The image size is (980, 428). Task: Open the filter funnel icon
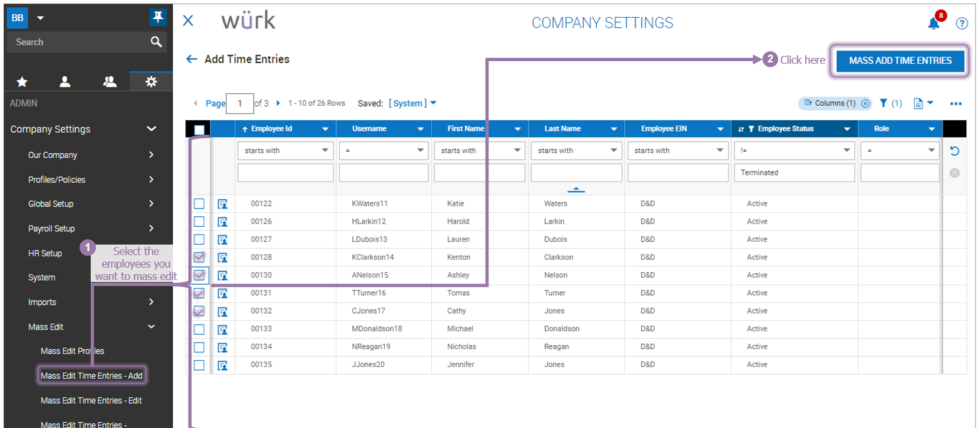click(x=884, y=103)
